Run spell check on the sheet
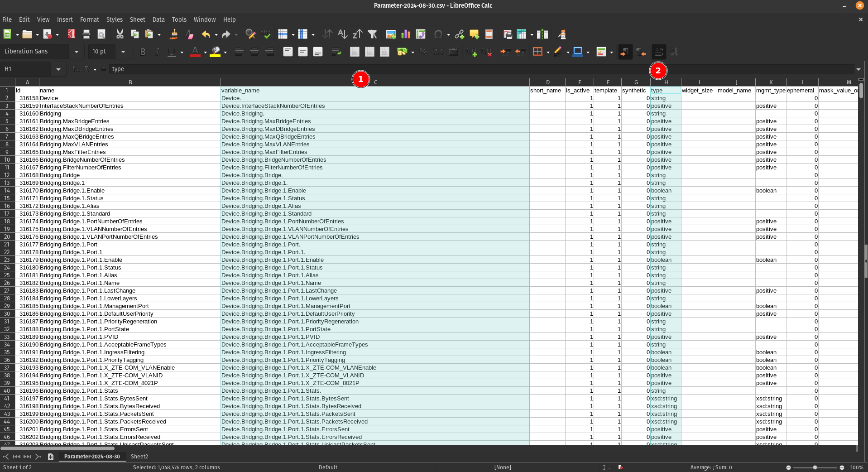Viewport: 868px width, 472px height. tap(266, 34)
